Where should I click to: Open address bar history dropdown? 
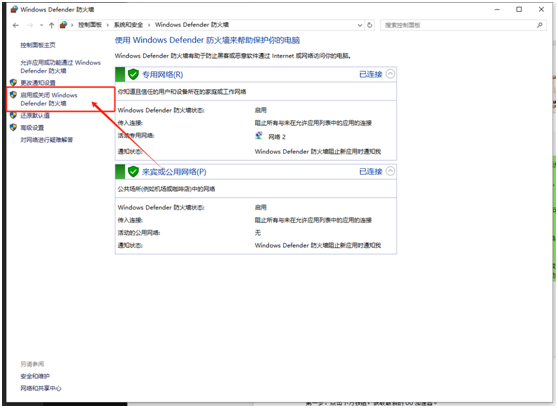360,25
